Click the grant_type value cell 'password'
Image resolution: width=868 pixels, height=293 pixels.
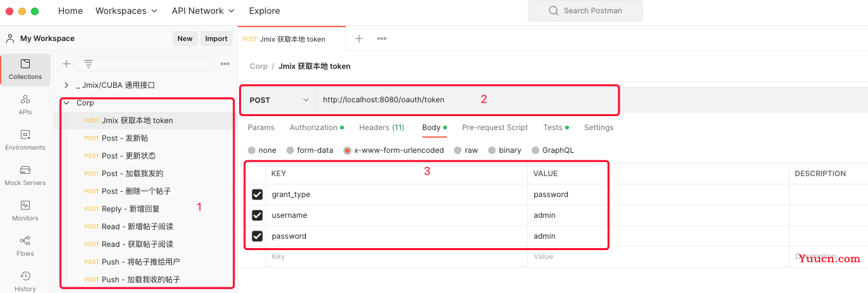[658, 194]
